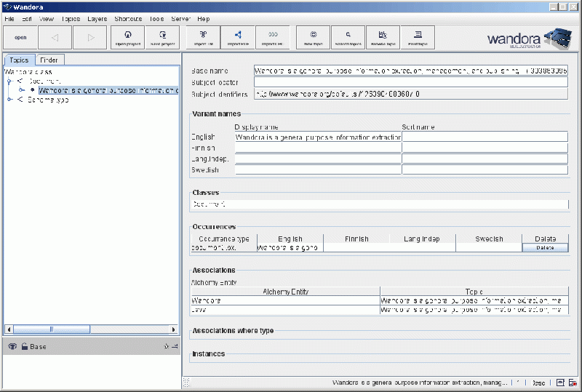582x392 pixels.
Task: Click the Base name input field
Action: [410, 71]
